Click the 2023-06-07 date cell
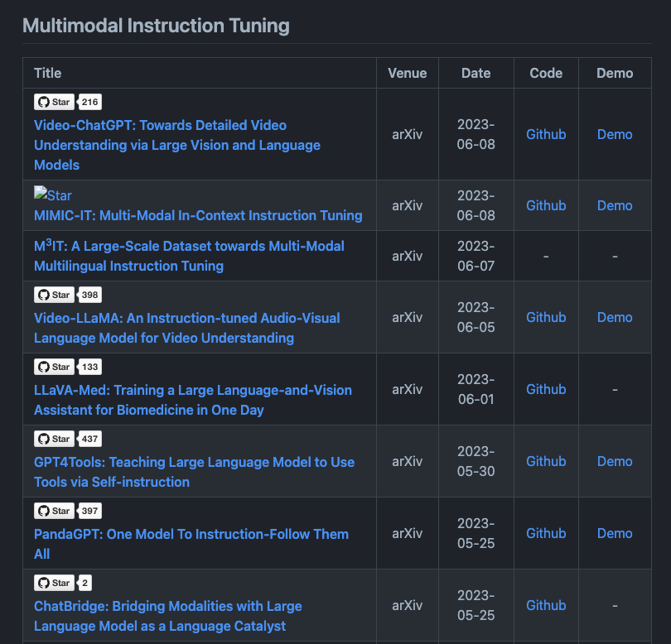Viewport: 671px width, 644px height. click(x=475, y=256)
